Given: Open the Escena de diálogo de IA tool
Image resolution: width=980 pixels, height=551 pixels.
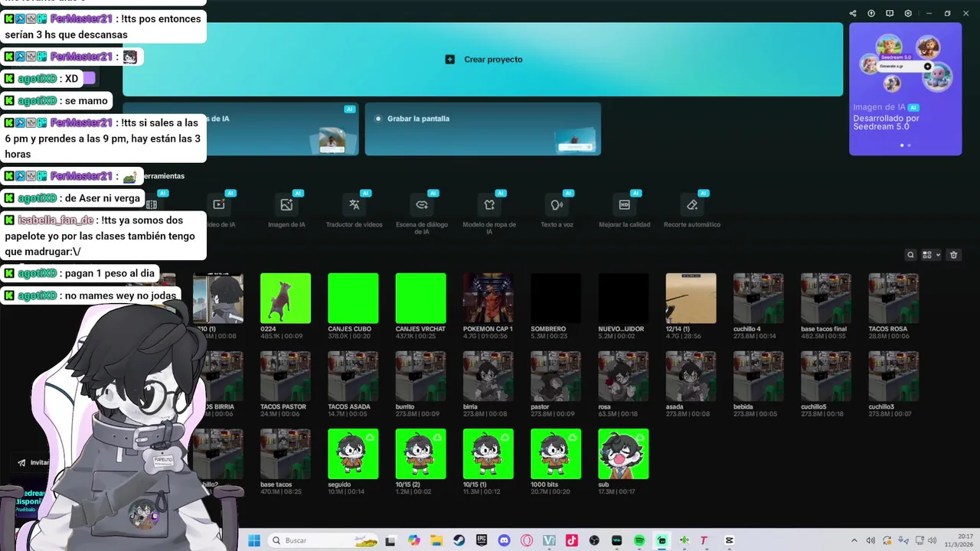Looking at the screenshot, I should [422, 212].
